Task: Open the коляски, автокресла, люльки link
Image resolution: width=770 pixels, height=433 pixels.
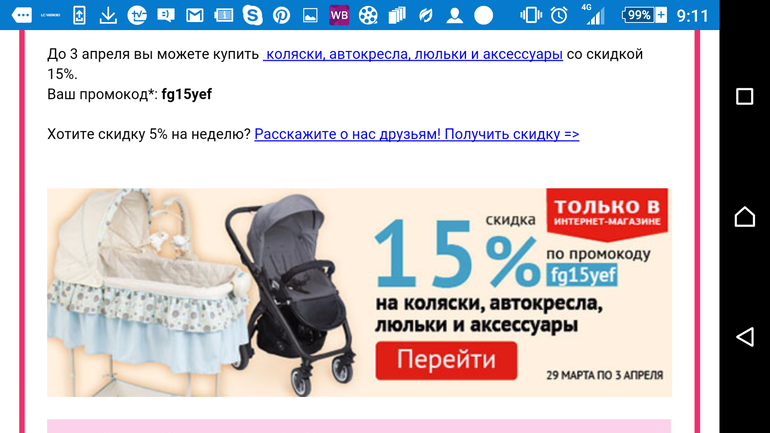Action: (x=412, y=54)
